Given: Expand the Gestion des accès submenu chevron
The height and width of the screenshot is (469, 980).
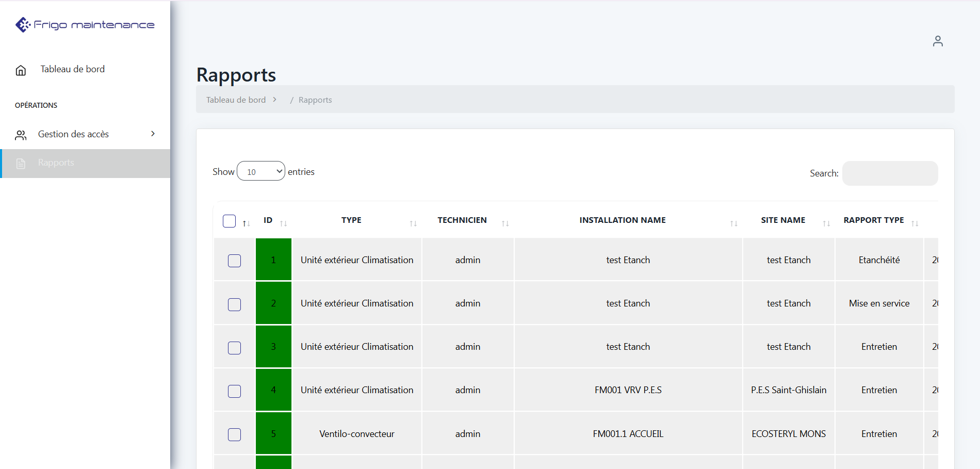Looking at the screenshot, I should point(153,134).
